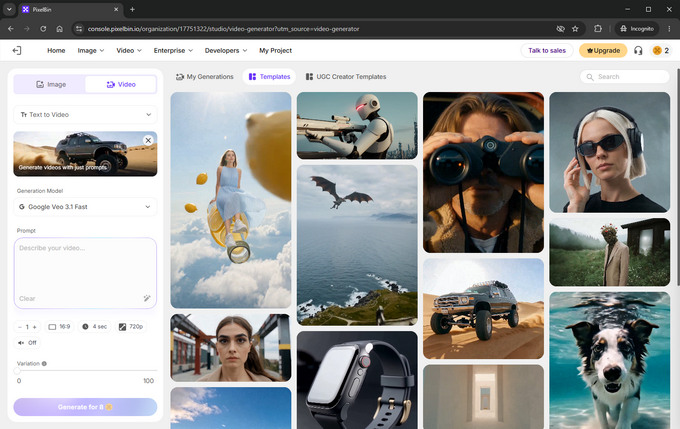
Task: Select the Video mode toggle
Action: pyautogui.click(x=121, y=85)
